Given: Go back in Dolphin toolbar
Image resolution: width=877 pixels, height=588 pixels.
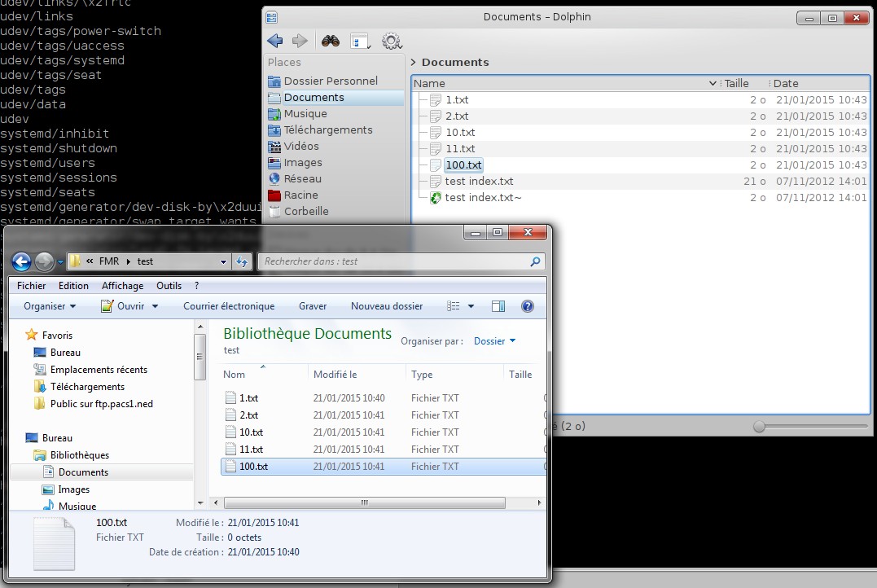Looking at the screenshot, I should coord(274,41).
